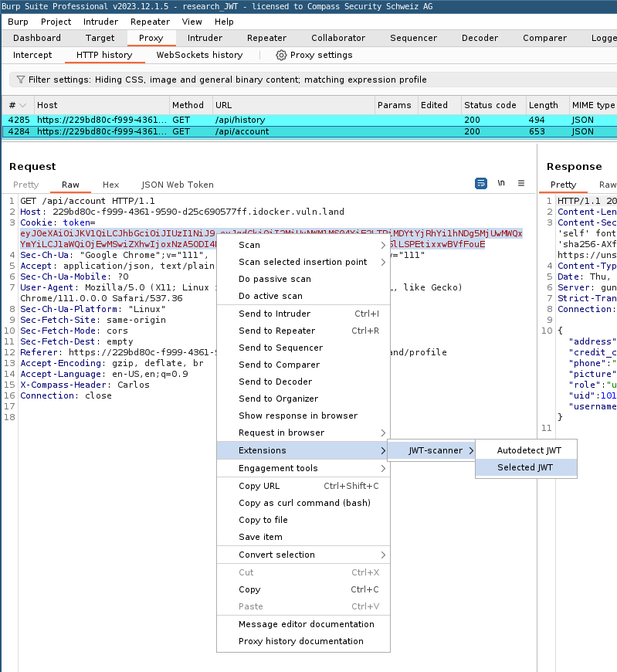Open request editor hamburger menu

coord(521,183)
